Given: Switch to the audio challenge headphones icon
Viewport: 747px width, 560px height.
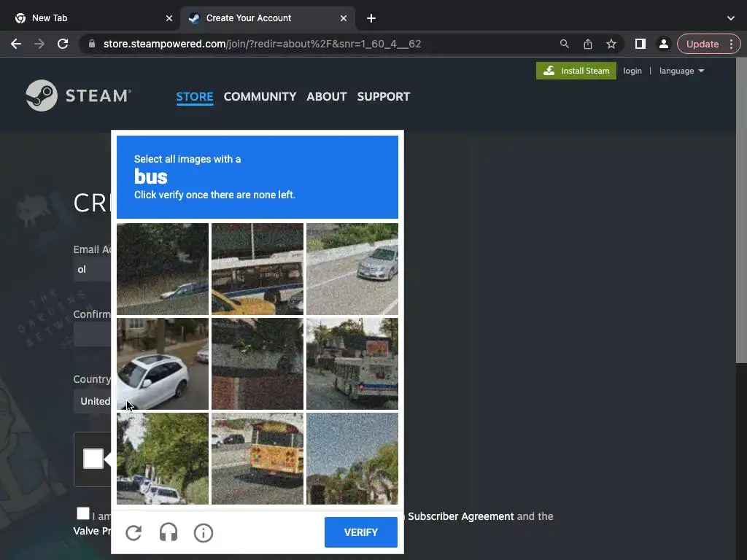Looking at the screenshot, I should coord(169,532).
